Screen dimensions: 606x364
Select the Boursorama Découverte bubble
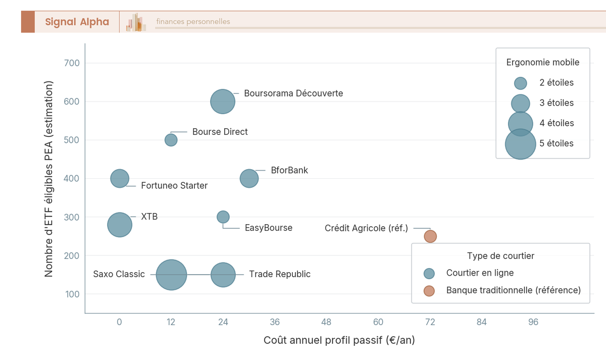pyautogui.click(x=222, y=101)
